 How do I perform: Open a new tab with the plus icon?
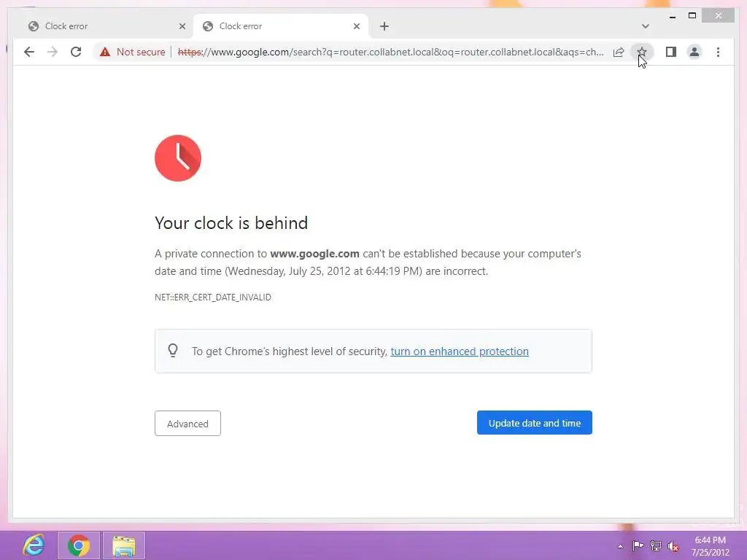click(384, 26)
